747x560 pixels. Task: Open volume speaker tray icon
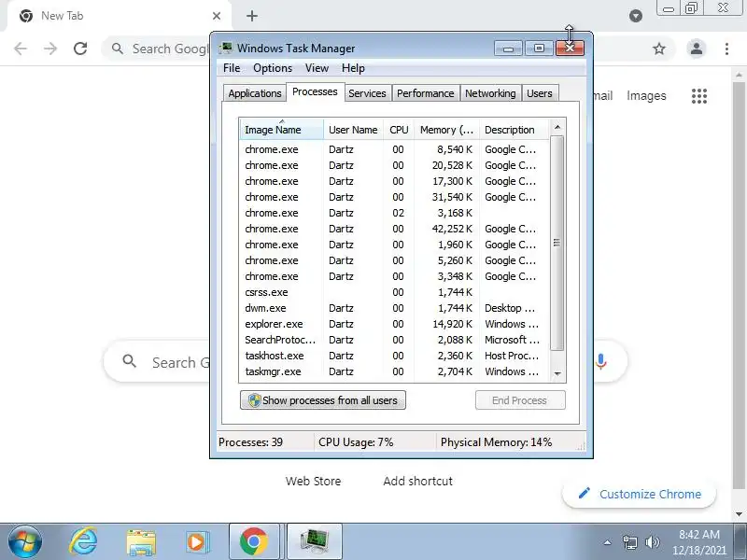click(652, 542)
